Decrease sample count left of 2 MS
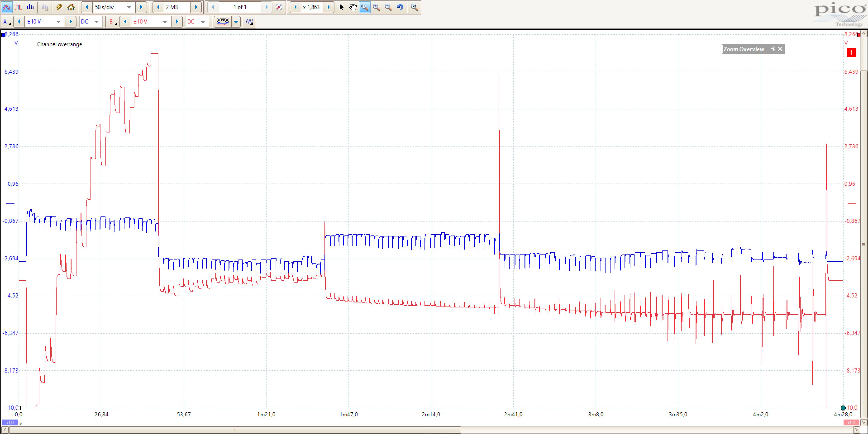 [158, 7]
